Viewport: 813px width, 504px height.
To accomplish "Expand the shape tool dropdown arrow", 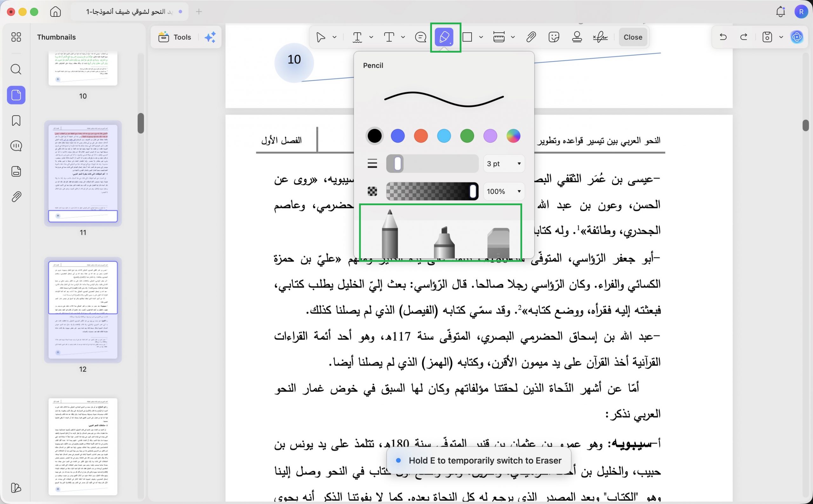I will (481, 37).
